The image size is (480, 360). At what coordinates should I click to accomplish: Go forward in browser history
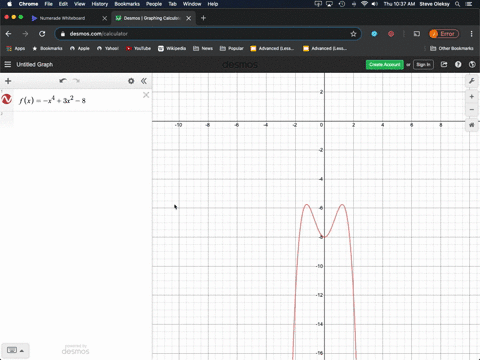pos(25,34)
